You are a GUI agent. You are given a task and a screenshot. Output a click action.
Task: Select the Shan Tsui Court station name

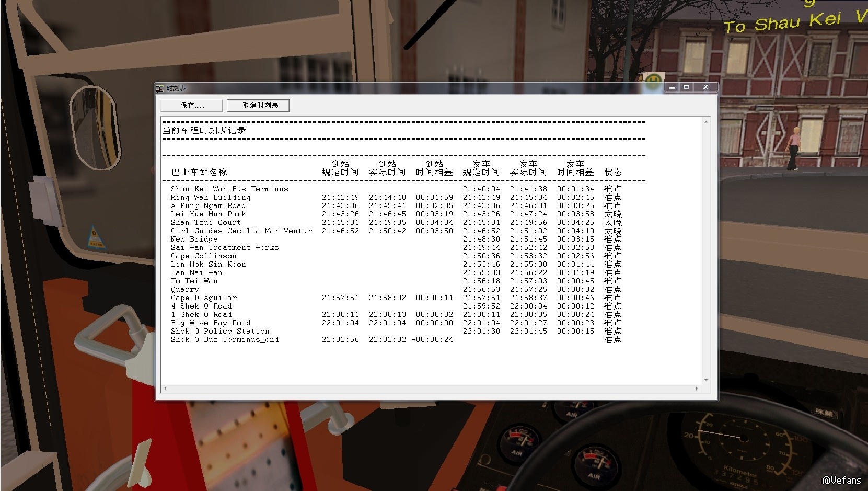(x=206, y=222)
